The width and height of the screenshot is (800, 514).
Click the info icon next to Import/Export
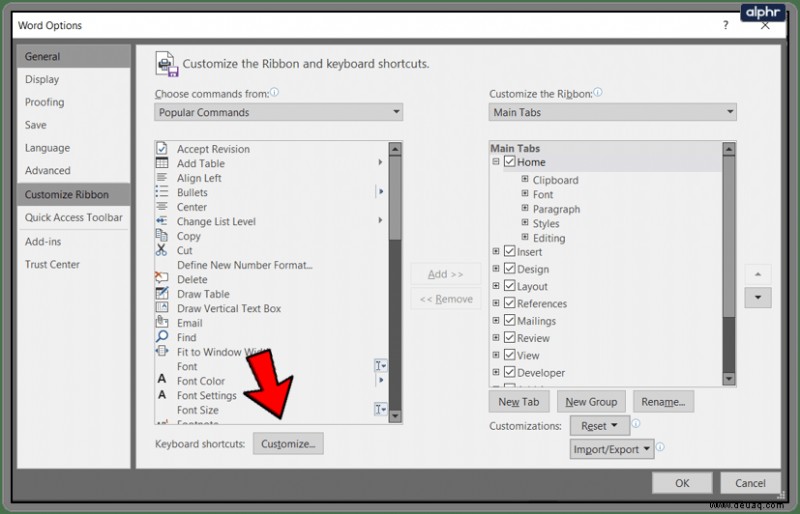[x=660, y=447]
